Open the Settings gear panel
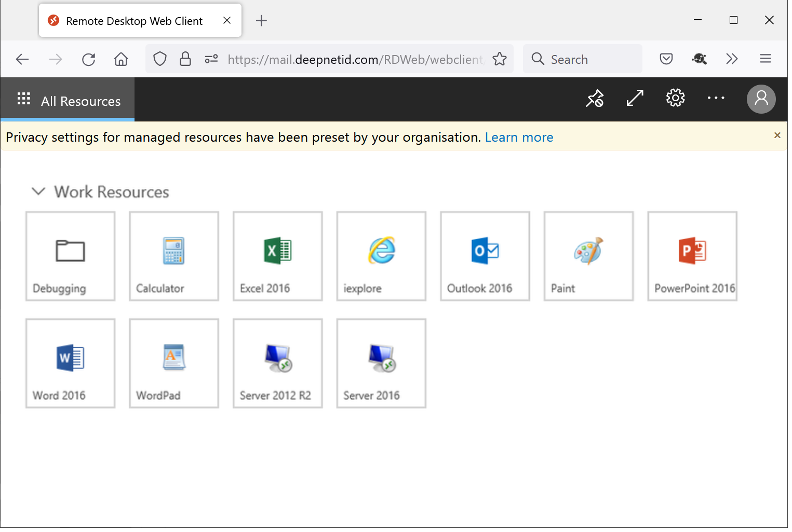The width and height of the screenshot is (792, 532). click(675, 98)
